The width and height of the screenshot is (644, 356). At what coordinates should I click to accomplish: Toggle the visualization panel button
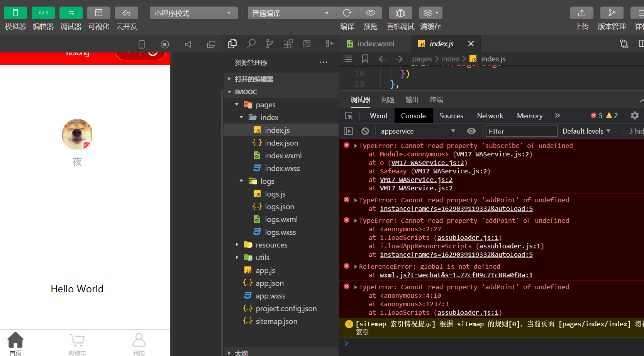tap(99, 13)
